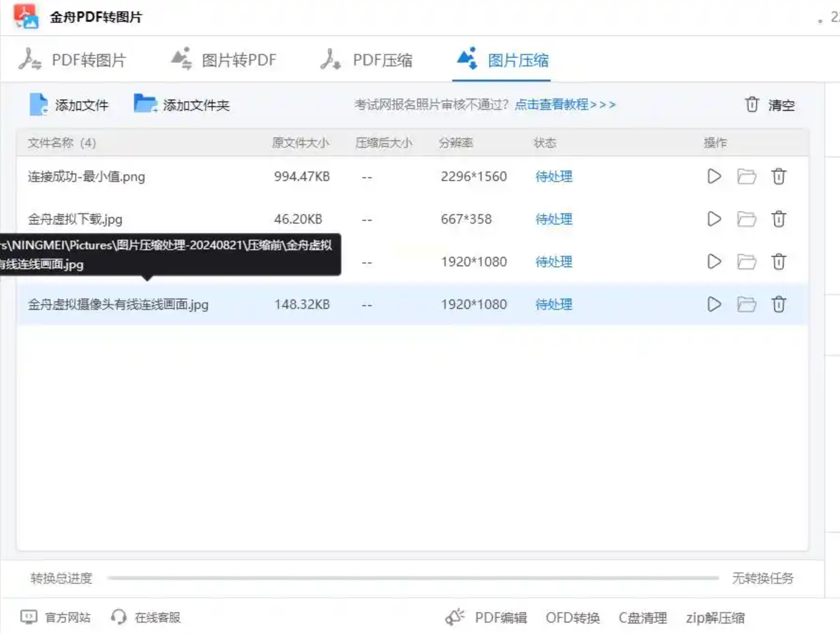
Task: Open output folder for 金舟虚拟下载.jpg
Action: click(x=746, y=219)
